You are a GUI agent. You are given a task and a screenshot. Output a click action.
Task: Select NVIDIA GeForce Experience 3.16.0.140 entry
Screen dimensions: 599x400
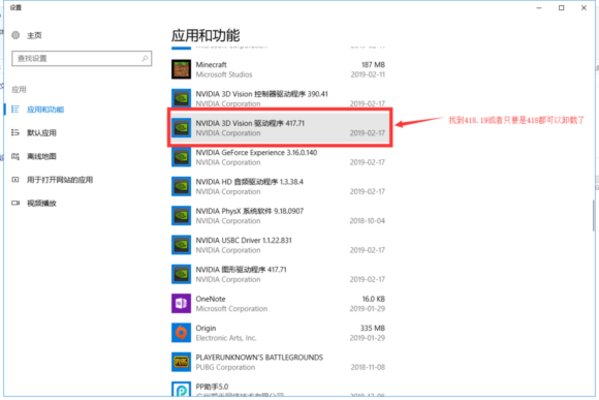(256, 152)
